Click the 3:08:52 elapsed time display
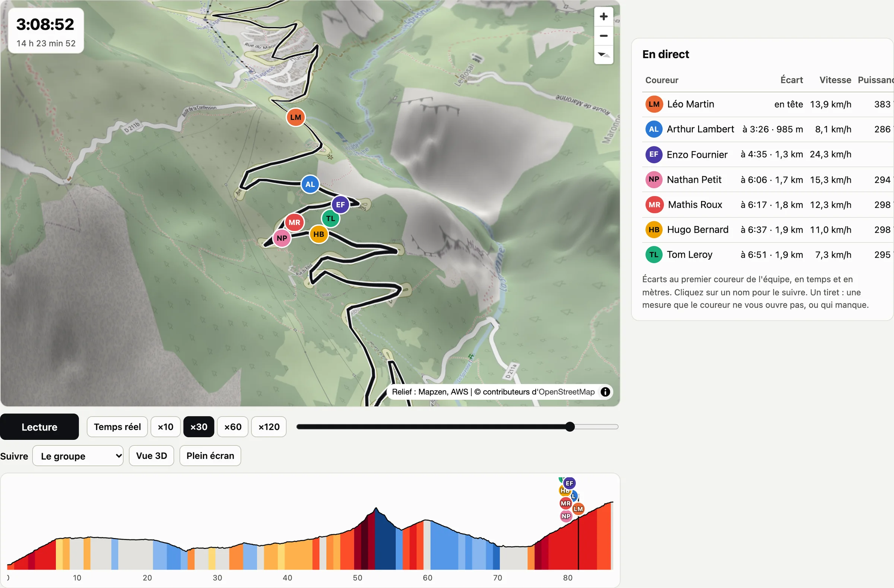 click(45, 25)
